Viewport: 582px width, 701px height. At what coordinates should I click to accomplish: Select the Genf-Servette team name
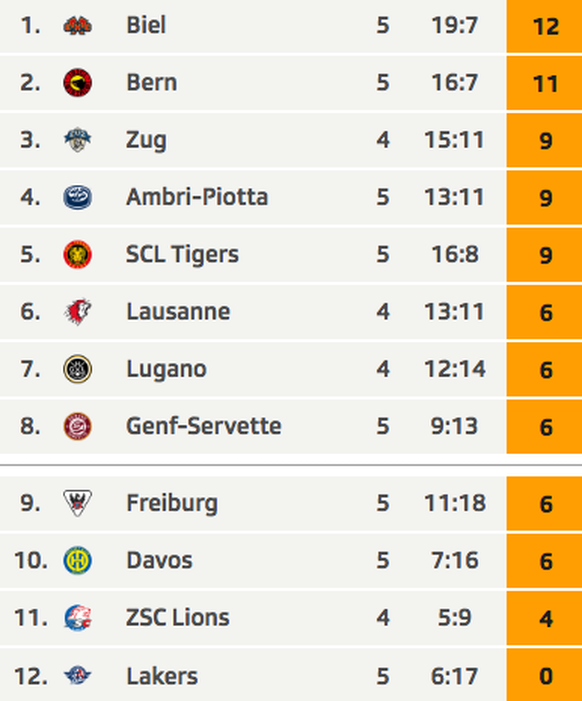pyautogui.click(x=204, y=426)
